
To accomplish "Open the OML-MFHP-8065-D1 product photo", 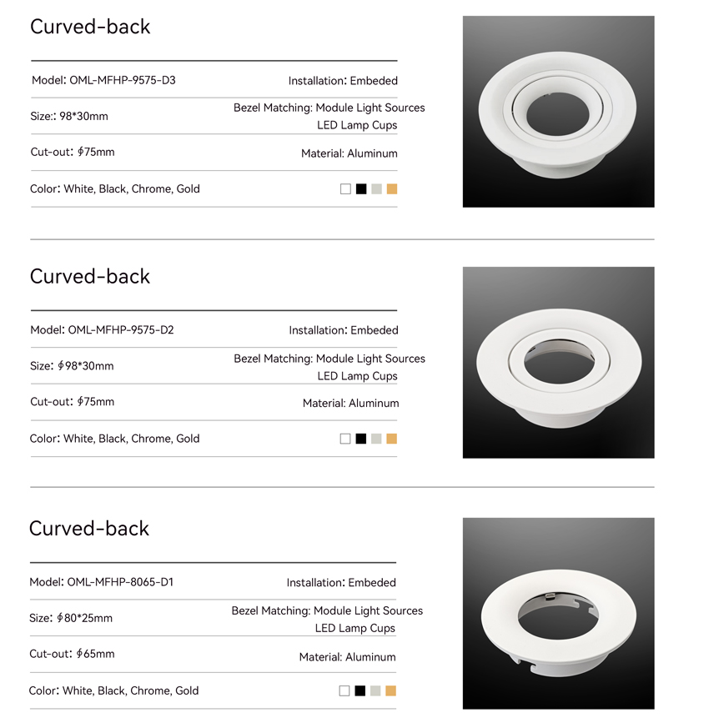I will (558, 613).
